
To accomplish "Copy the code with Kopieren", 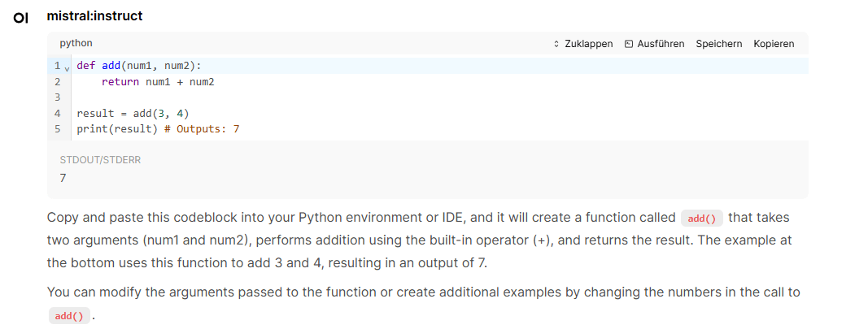I will coord(774,44).
